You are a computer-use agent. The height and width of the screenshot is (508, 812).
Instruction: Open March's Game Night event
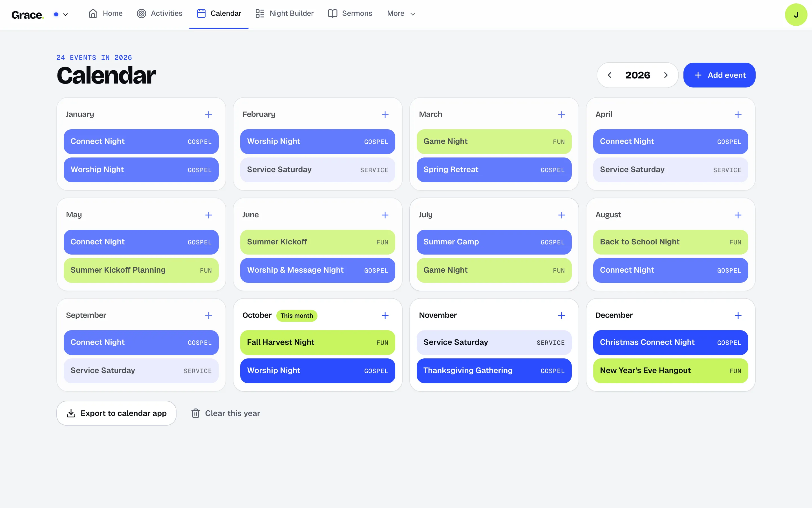(x=494, y=142)
